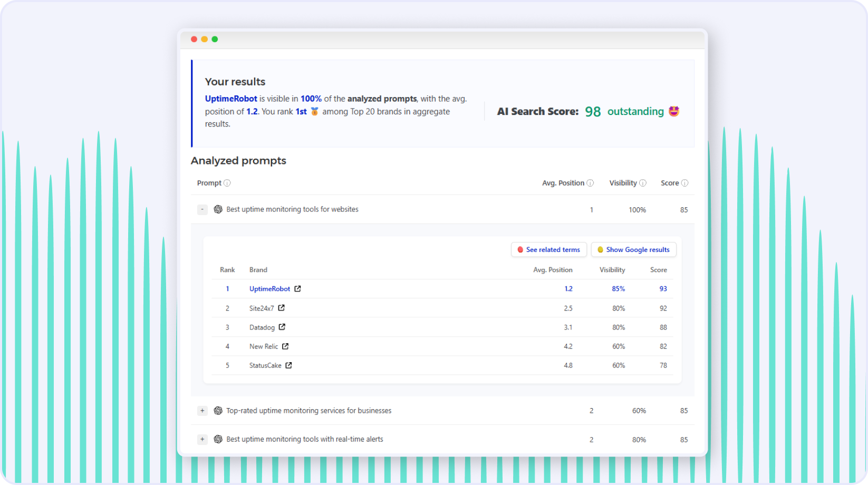The height and width of the screenshot is (485, 868).
Task: Expand Top-rated uptime monitoring services for businesses
Action: click(x=202, y=410)
